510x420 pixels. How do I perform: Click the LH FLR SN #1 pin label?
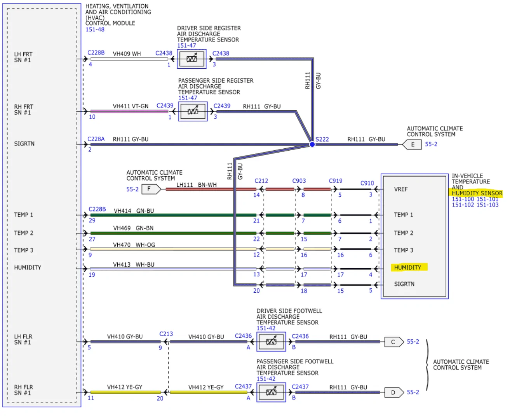(x=23, y=339)
